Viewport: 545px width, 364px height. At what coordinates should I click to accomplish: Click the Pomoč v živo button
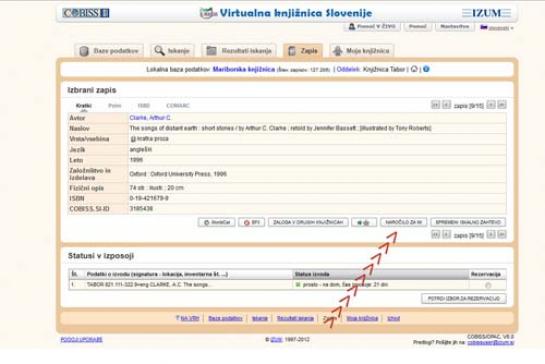372,27
